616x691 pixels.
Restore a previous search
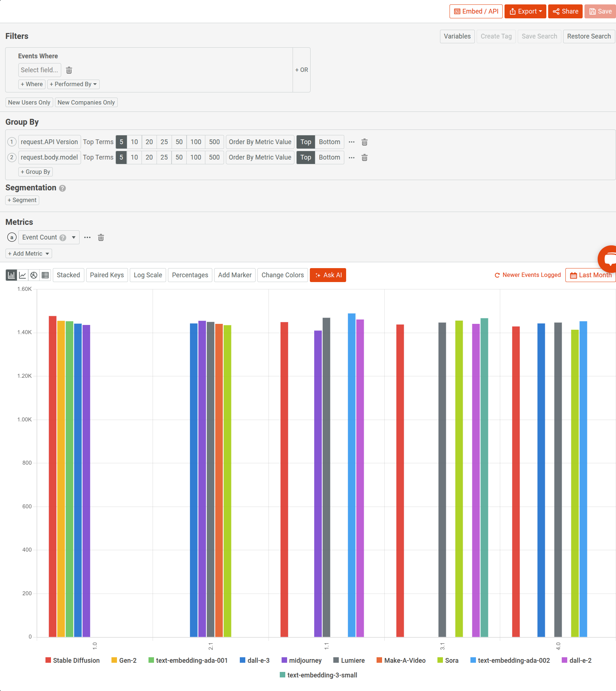point(588,36)
